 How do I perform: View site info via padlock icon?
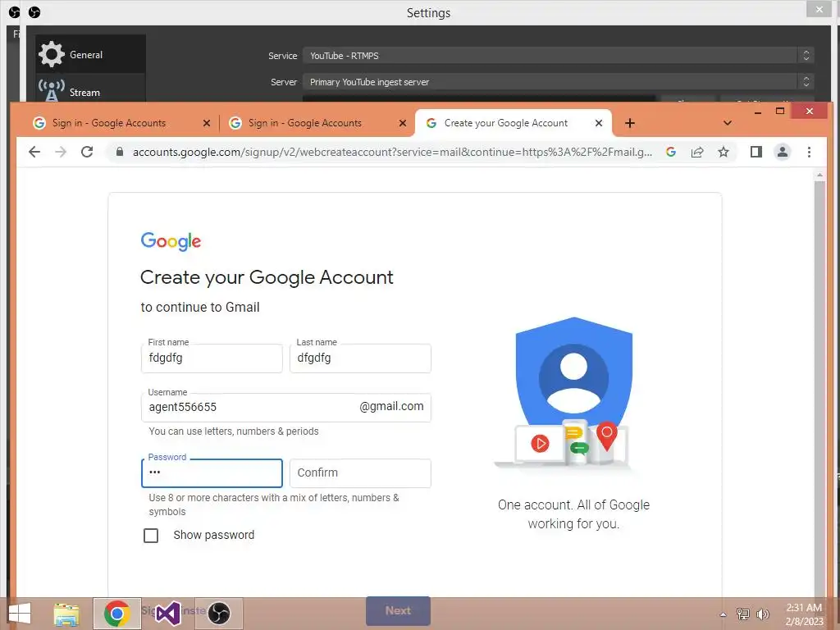tap(120, 152)
